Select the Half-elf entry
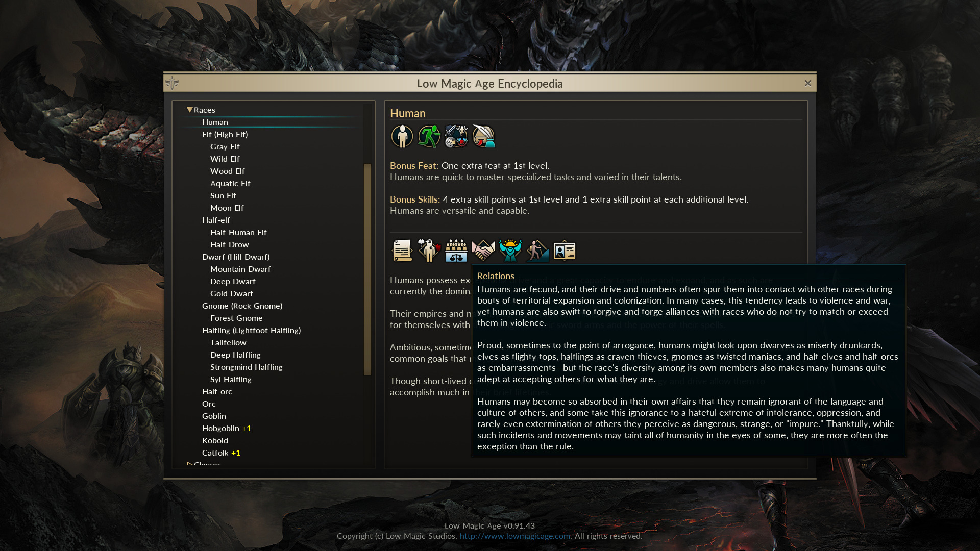This screenshot has width=980, height=551. [x=216, y=220]
